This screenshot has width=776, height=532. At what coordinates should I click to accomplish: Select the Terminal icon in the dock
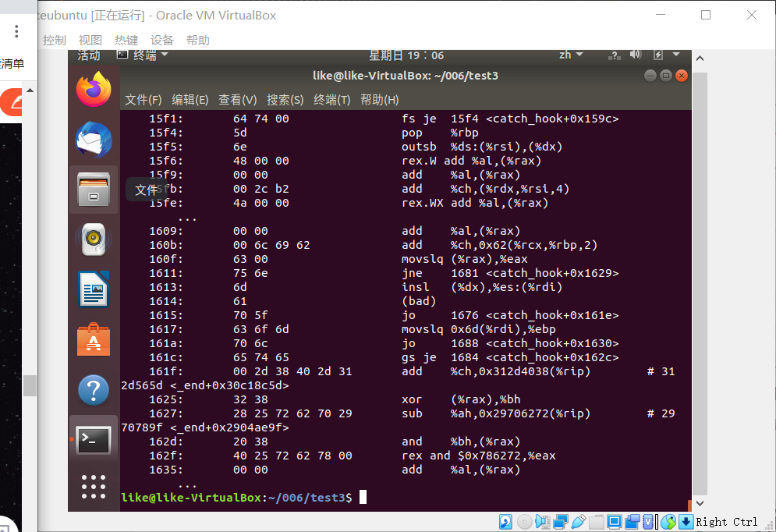click(x=93, y=439)
